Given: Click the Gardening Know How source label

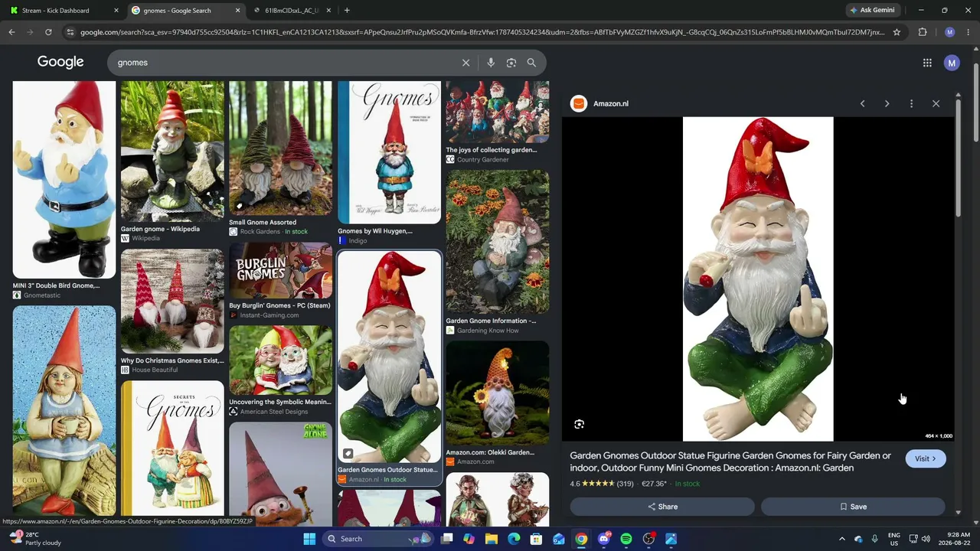Looking at the screenshot, I should 488,331.
